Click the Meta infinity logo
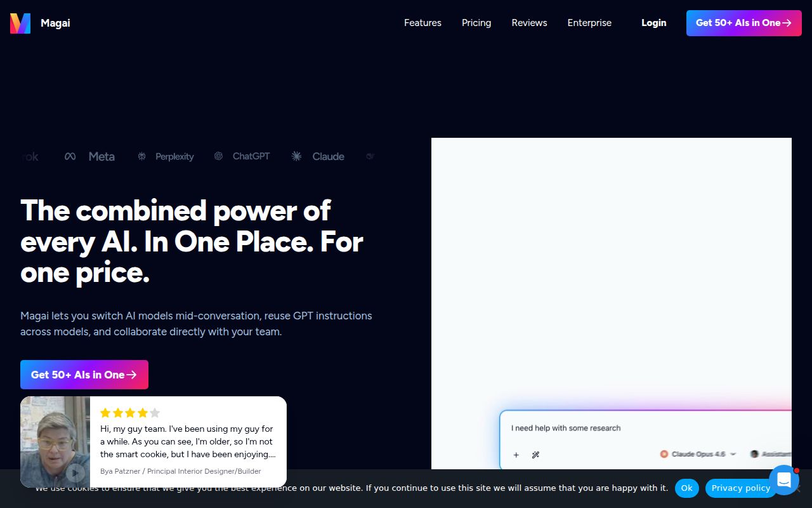This screenshot has width=812, height=508. coord(70,156)
